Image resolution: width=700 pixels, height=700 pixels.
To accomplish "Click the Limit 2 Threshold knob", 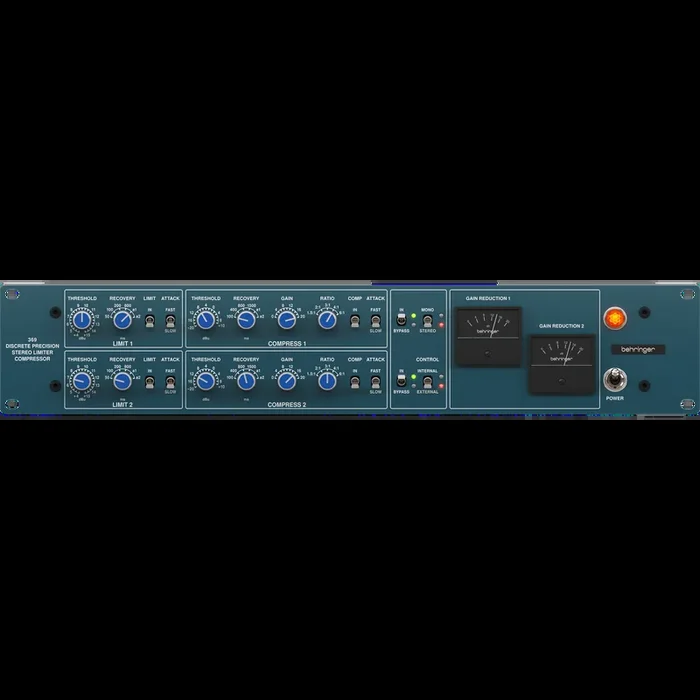I will coord(82,381).
